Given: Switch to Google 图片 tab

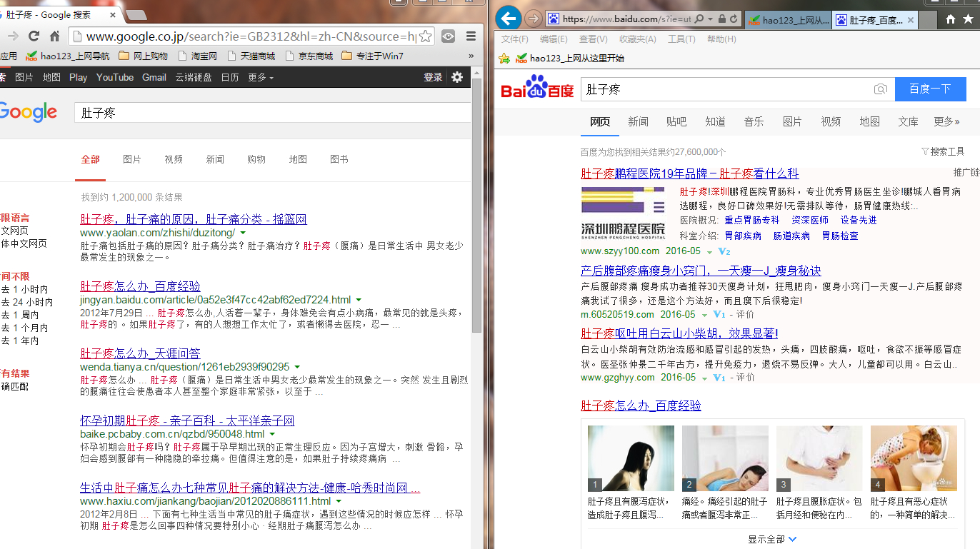Looking at the screenshot, I should 132,159.
